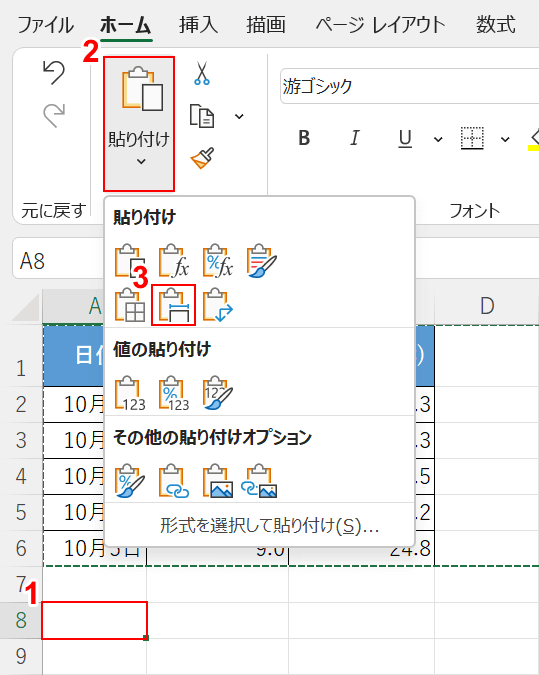Click the large Paste clipboard icon
The image size is (539, 675).
click(x=142, y=90)
